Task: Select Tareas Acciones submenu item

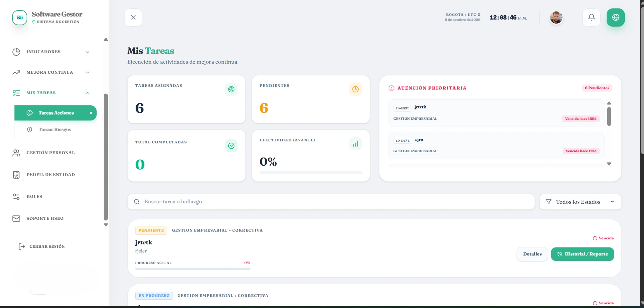Action: tap(56, 113)
